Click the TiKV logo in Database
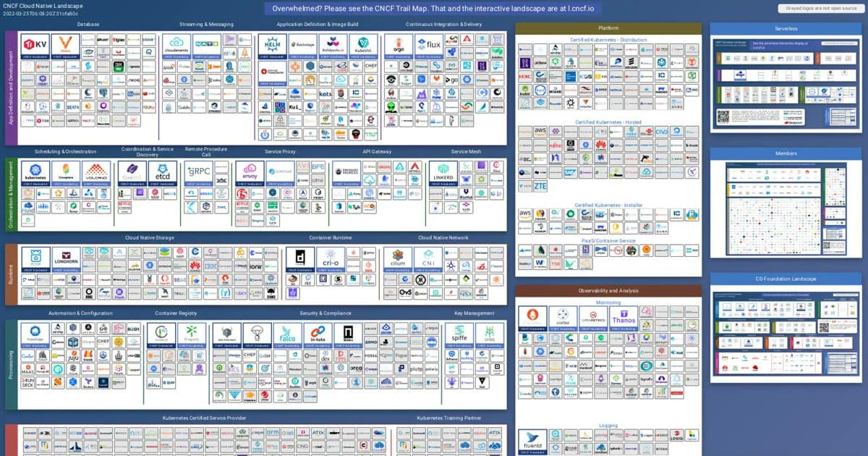Viewport: 868px width, 456px height. tap(35, 44)
